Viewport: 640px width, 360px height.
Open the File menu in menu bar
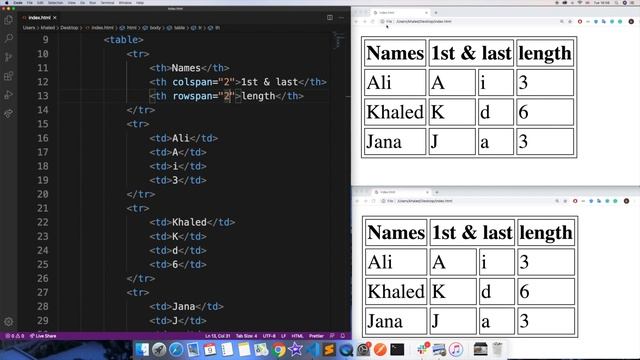pyautogui.click(x=30, y=2)
